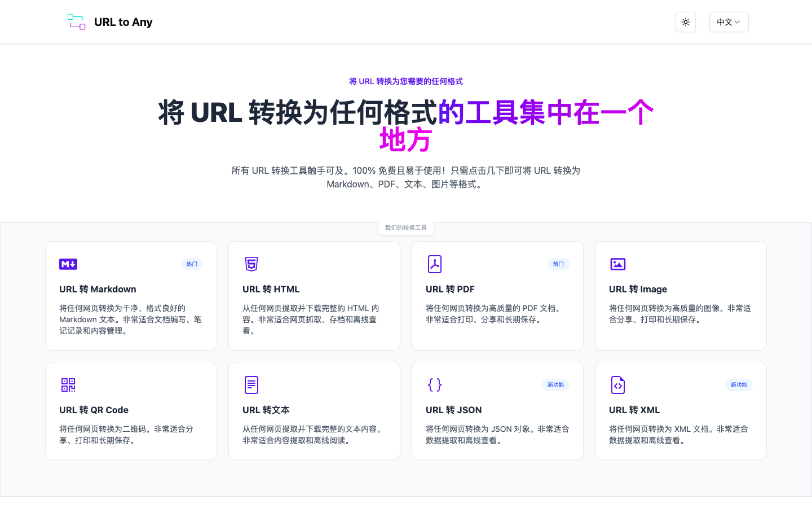Click the 热门 badge on the PDF card
The image size is (812, 508).
coord(558,264)
